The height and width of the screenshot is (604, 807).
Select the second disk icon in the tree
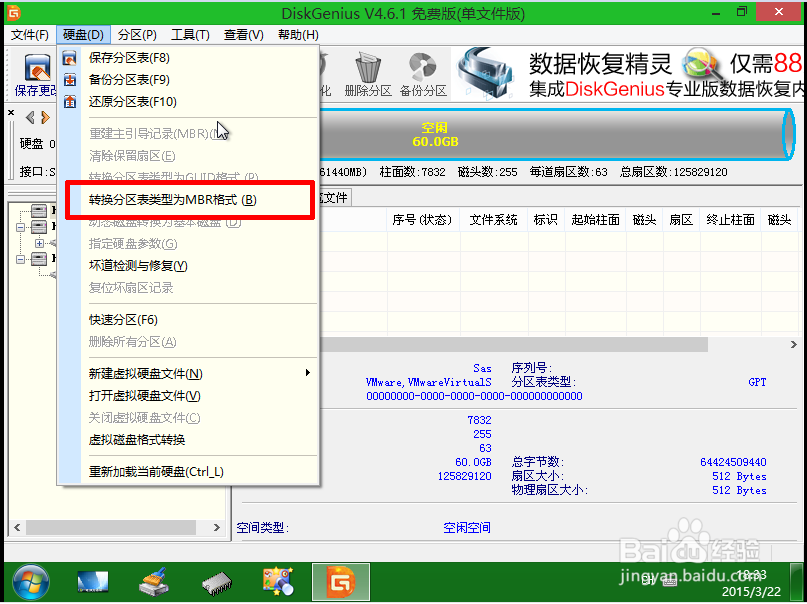tap(39, 226)
